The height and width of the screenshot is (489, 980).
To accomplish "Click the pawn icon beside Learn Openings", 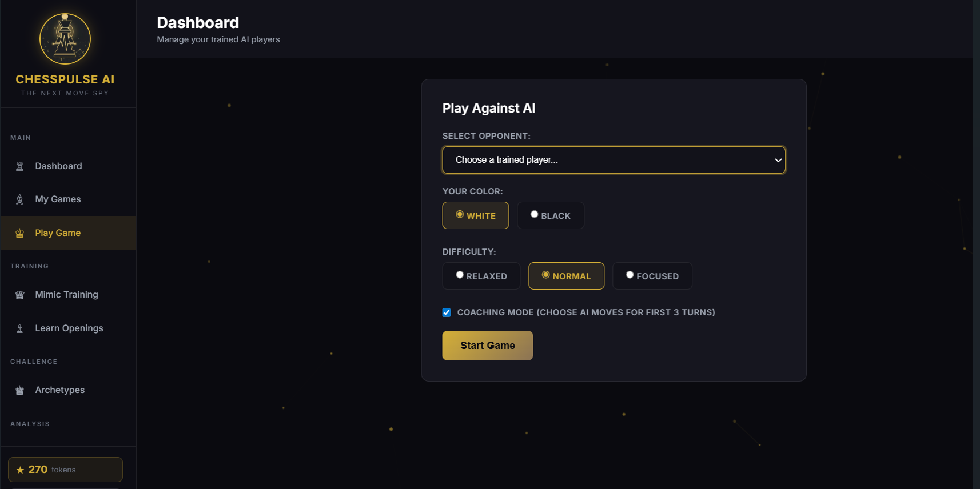I will coord(20,328).
